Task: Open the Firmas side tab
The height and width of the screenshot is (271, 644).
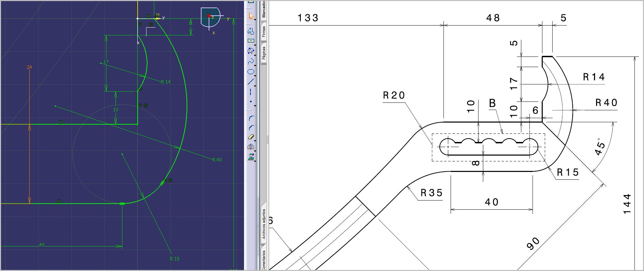Action: pos(264,31)
